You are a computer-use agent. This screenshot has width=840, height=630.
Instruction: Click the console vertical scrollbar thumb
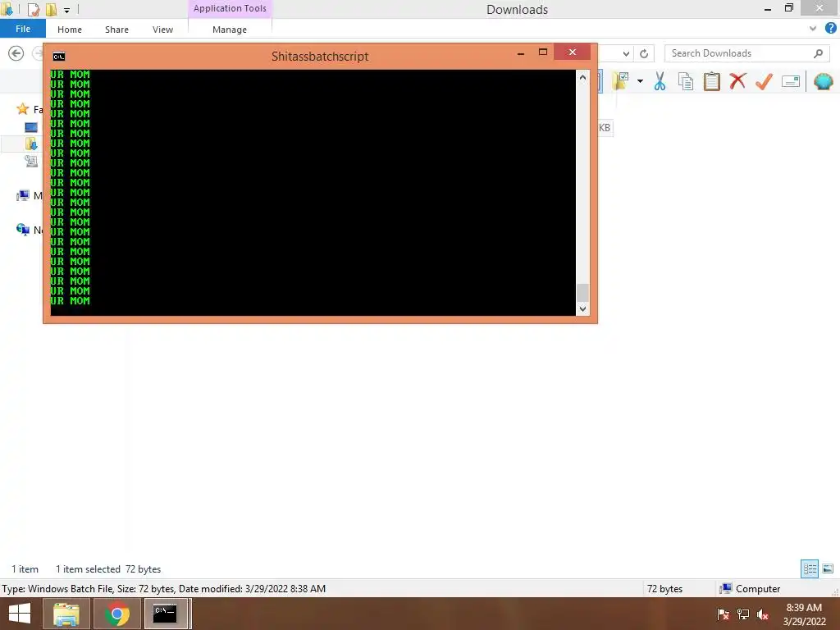(582, 293)
